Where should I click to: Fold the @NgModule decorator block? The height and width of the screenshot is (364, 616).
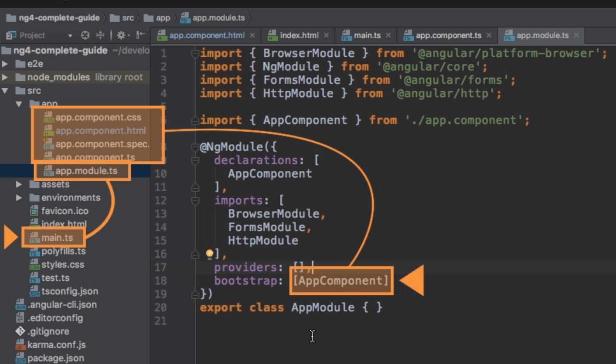pos(195,147)
